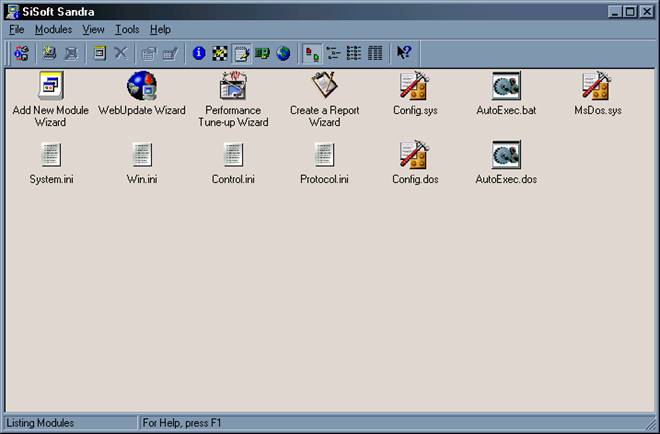Image resolution: width=660 pixels, height=434 pixels.
Task: Show benchmark modules with the checkered flag icon
Action: point(220,53)
